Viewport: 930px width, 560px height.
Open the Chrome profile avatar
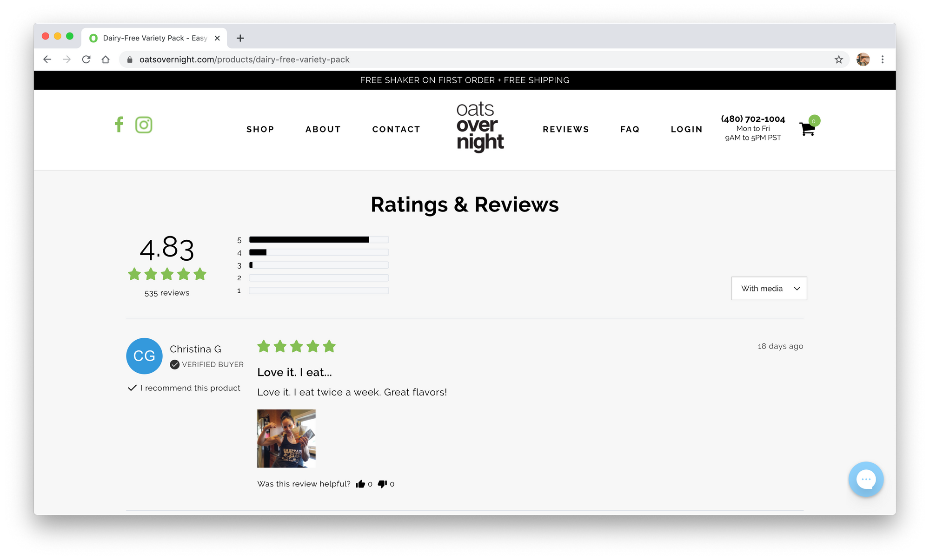click(x=863, y=59)
